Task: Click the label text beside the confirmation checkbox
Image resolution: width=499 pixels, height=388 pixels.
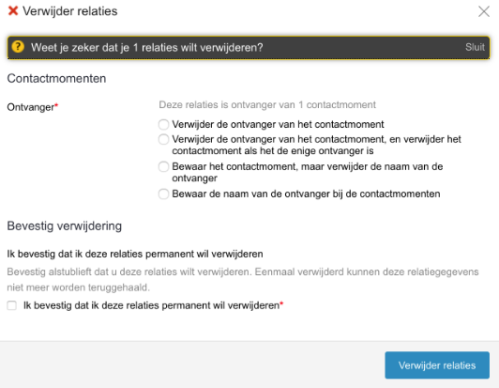Action: pos(151,305)
